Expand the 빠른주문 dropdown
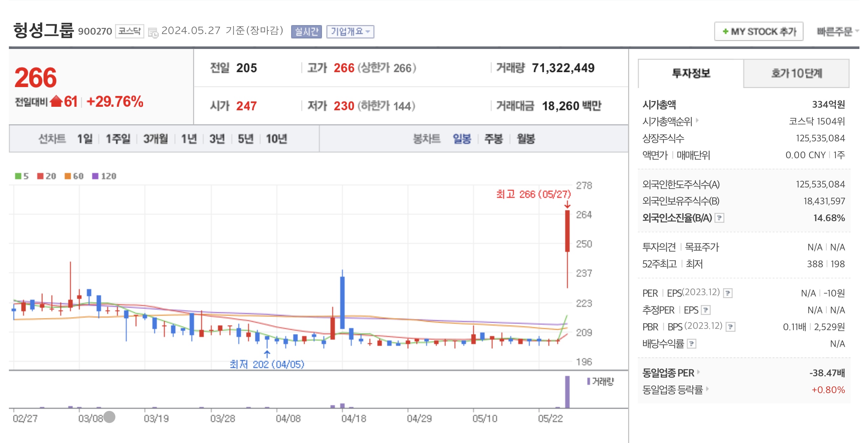The image size is (868, 443). pos(837,31)
